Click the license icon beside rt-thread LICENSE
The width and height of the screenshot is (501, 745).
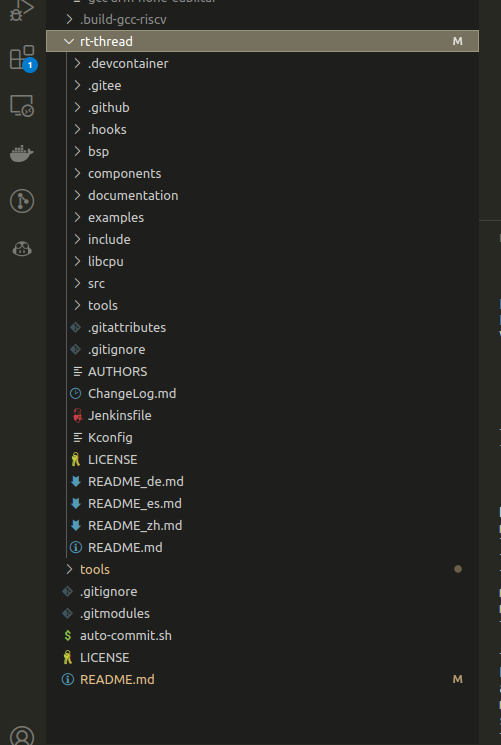[x=76, y=459]
